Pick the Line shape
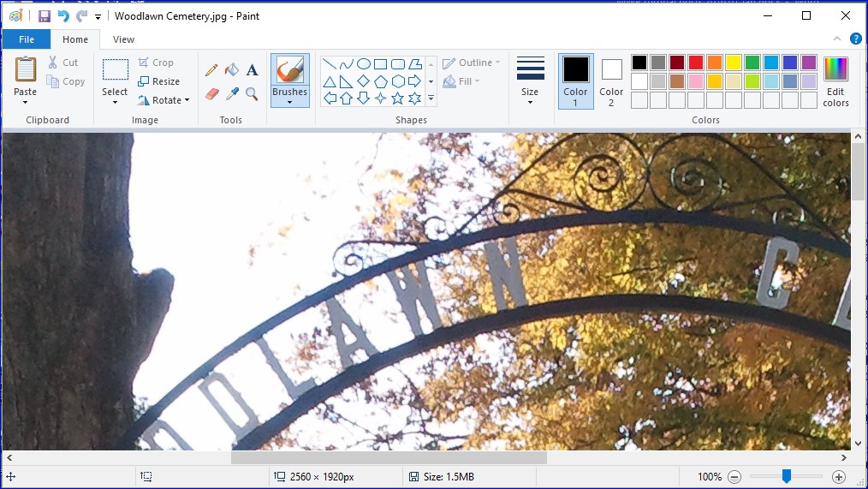The width and height of the screenshot is (868, 489). pos(330,64)
